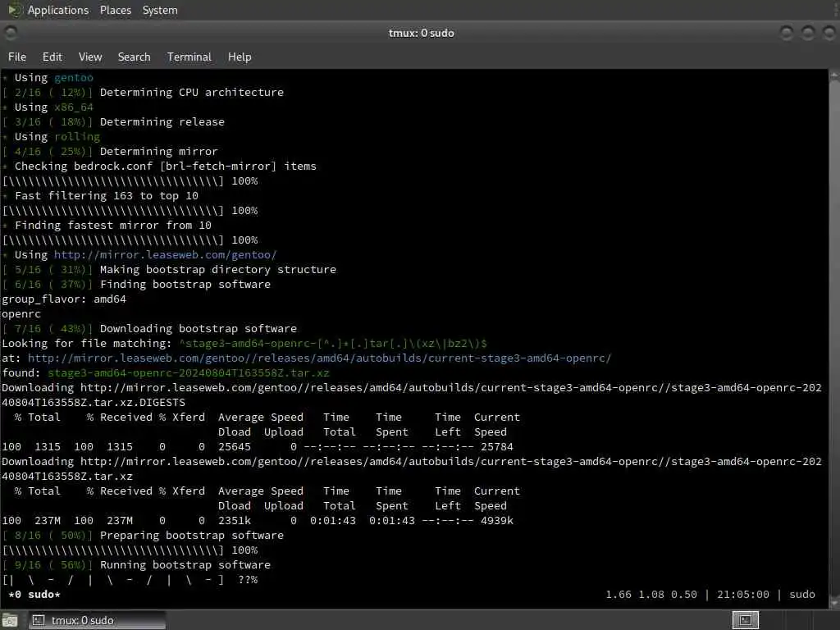Viewport: 840px width, 630px height.
Task: Click the terminal icon in tmux taskbar entry
Action: click(x=38, y=620)
